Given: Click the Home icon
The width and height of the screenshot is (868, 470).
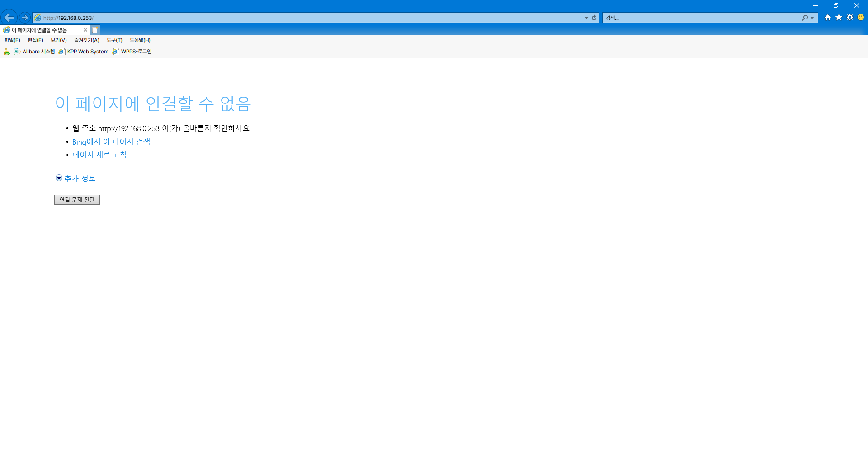Looking at the screenshot, I should 828,18.
